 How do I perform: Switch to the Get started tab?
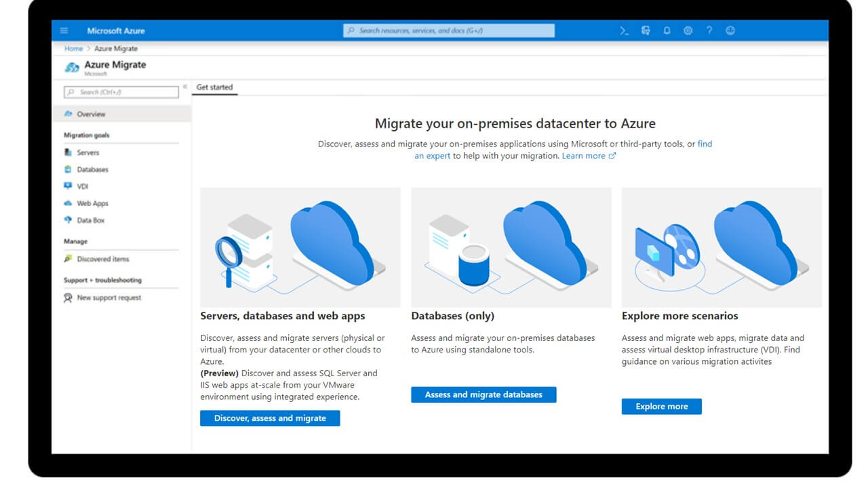[x=214, y=87]
